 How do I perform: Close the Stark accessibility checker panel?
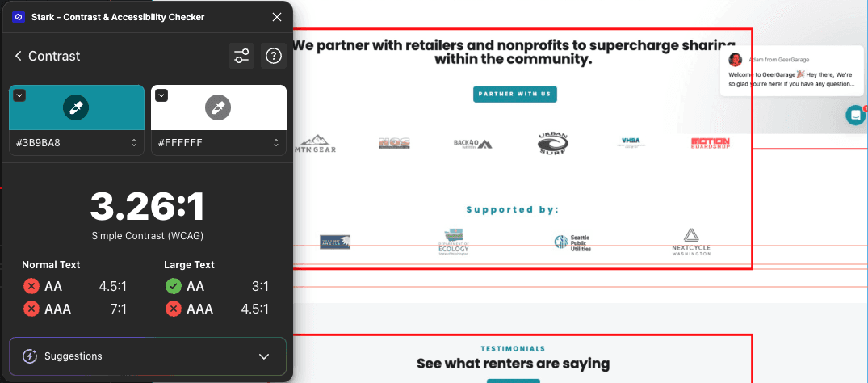coord(277,17)
